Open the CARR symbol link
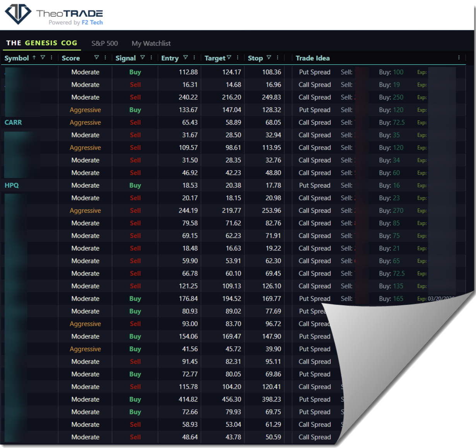476x448 pixels. click(13, 122)
